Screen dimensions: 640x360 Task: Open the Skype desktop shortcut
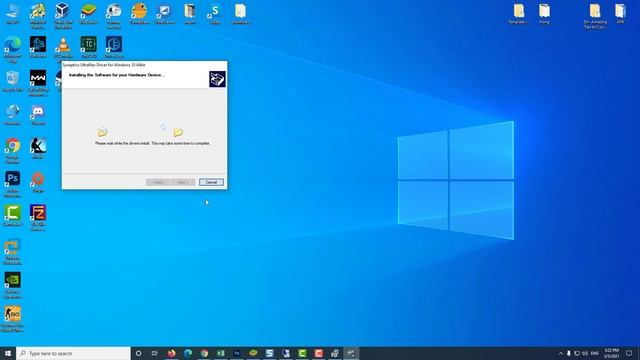215,13
